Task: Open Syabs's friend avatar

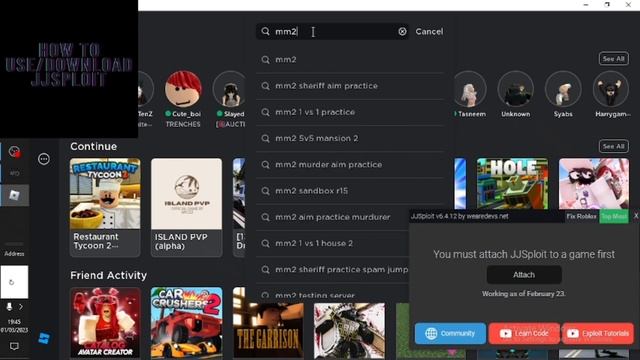Action: coord(563,89)
